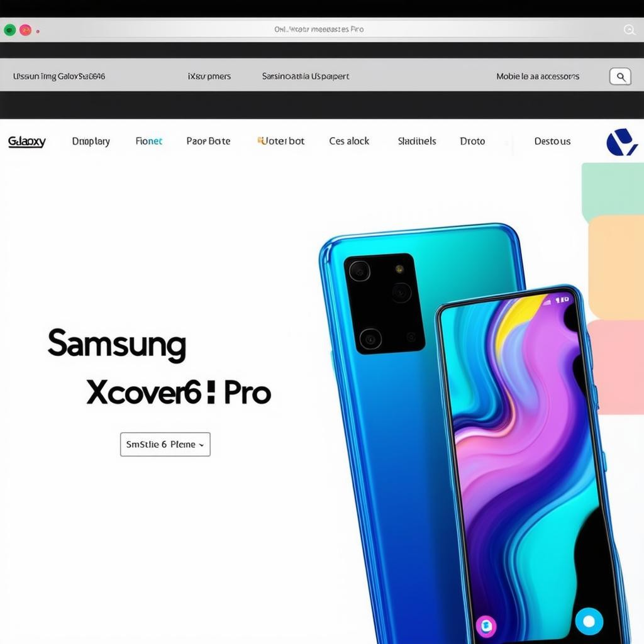Viewport: 644px width, 644px height.
Task: Click the rear camera module on blue phone
Action: (384, 303)
